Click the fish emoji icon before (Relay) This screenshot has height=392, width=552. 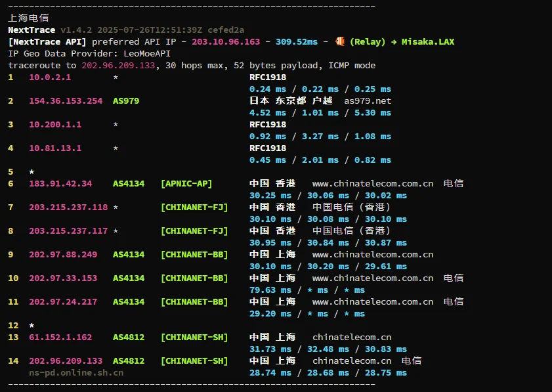pyautogui.click(x=340, y=41)
